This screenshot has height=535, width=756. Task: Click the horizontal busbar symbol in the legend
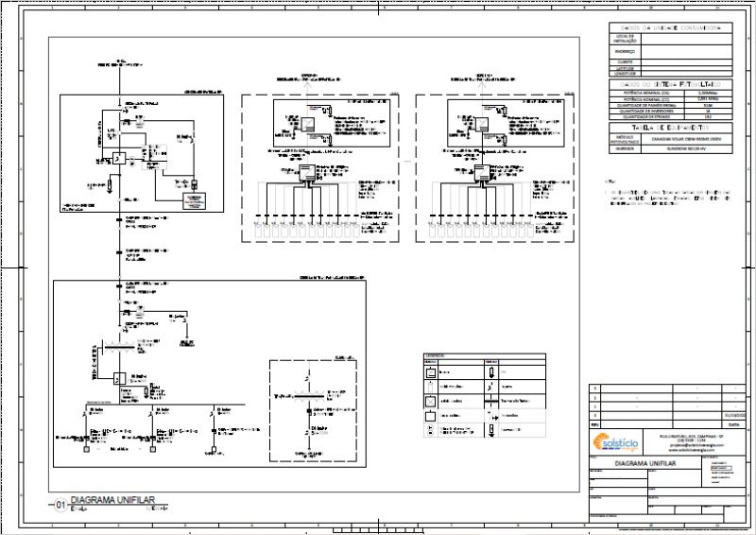[x=491, y=401]
